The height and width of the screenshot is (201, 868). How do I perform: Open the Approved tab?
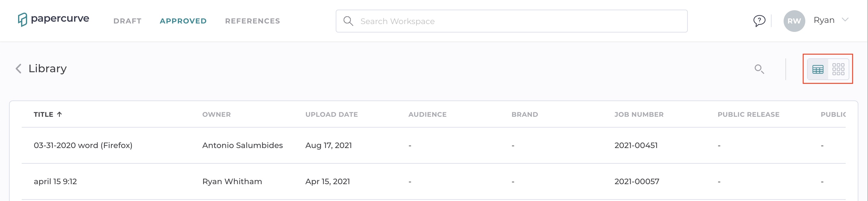pyautogui.click(x=183, y=21)
